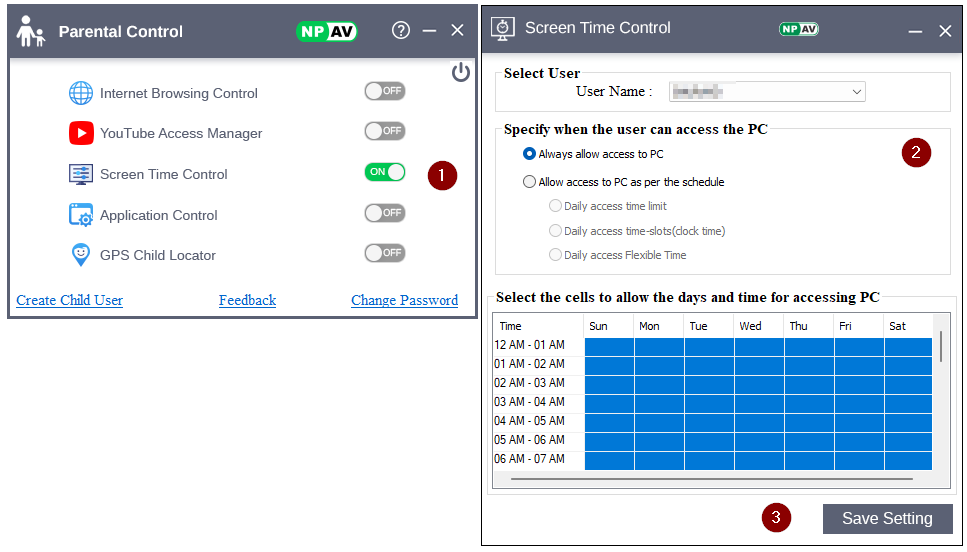Select Always allow access to PC
The image size is (967, 552).
530,154
